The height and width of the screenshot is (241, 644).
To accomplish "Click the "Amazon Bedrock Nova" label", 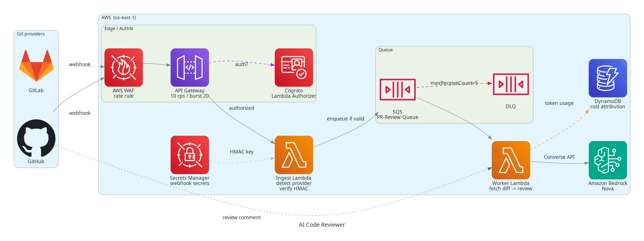I will 608,186.
